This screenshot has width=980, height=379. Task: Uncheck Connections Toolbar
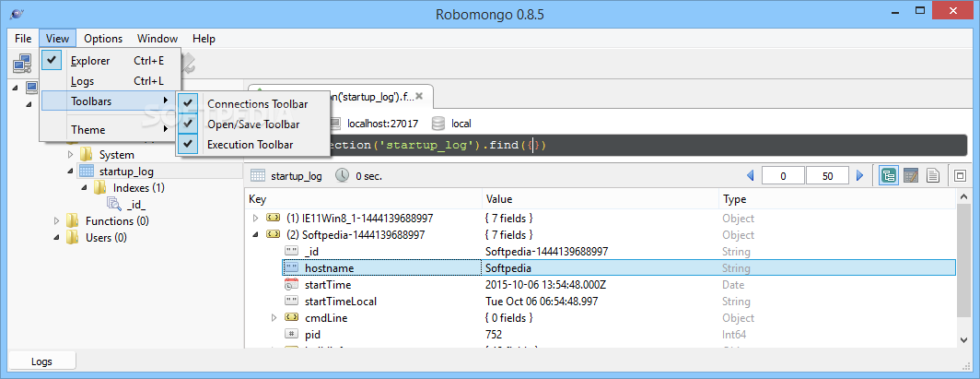pyautogui.click(x=251, y=104)
